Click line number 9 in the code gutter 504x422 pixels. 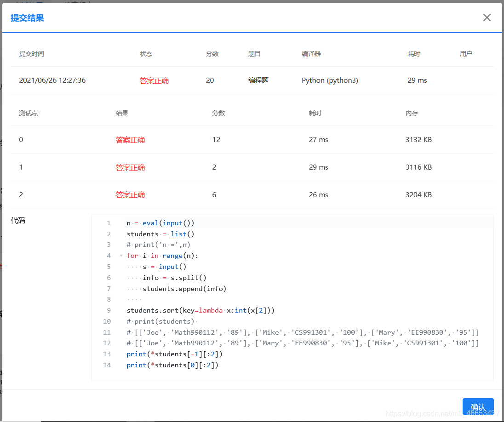coord(109,310)
